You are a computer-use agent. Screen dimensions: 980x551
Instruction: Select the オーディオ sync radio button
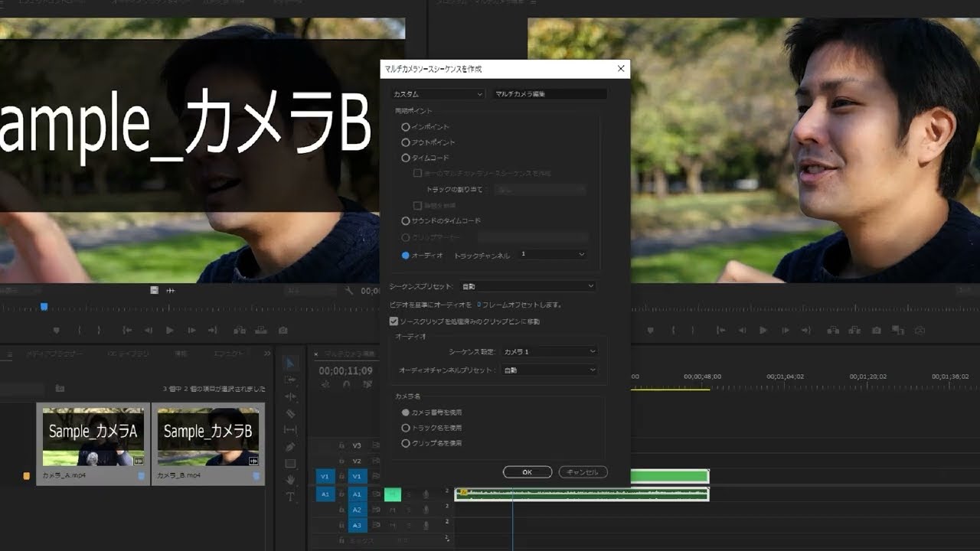coord(406,255)
